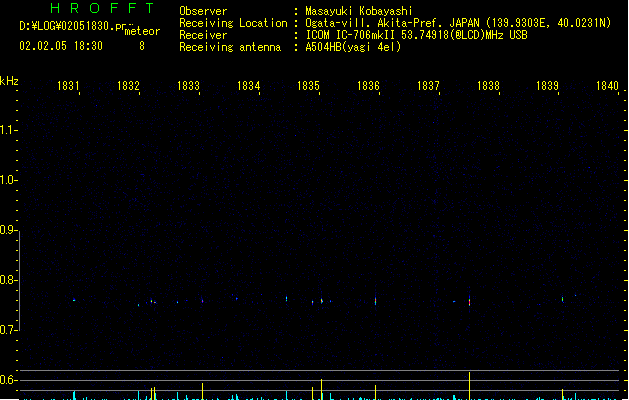Click the yellow intensity spike just after 1833
Image resolution: width=629 pixels, height=400 pixels.
coord(202,391)
